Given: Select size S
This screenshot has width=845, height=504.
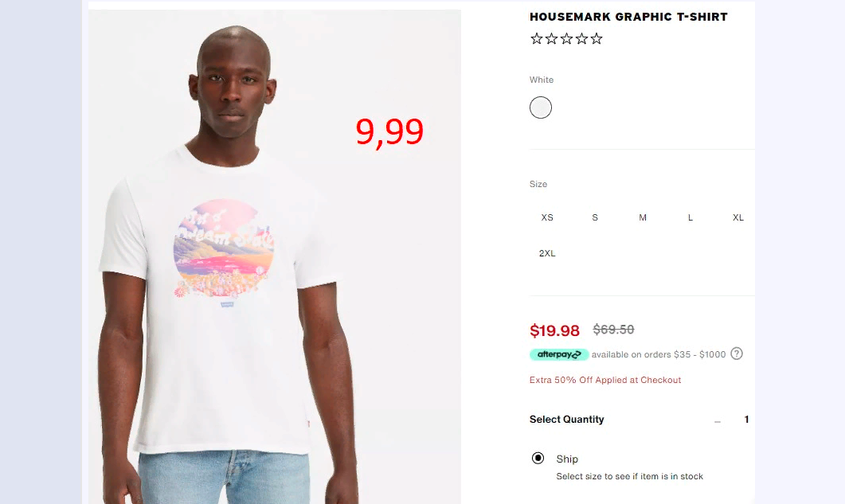Looking at the screenshot, I should [x=595, y=218].
